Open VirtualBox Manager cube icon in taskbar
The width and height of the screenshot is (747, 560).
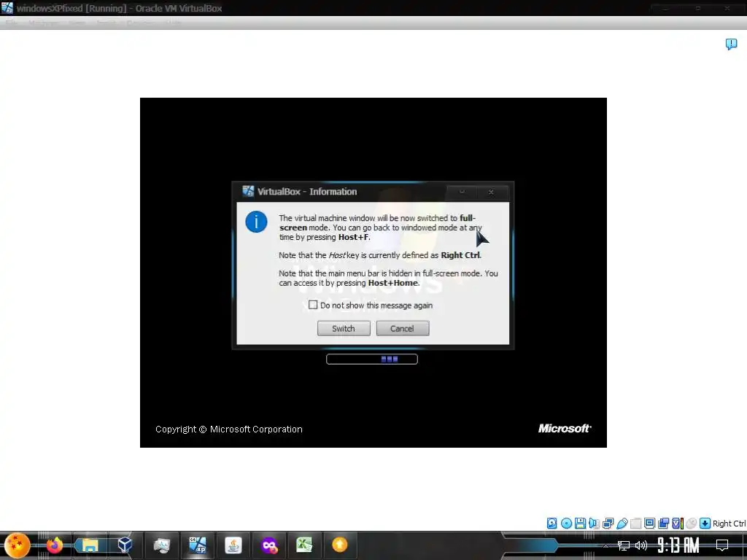coord(125,545)
